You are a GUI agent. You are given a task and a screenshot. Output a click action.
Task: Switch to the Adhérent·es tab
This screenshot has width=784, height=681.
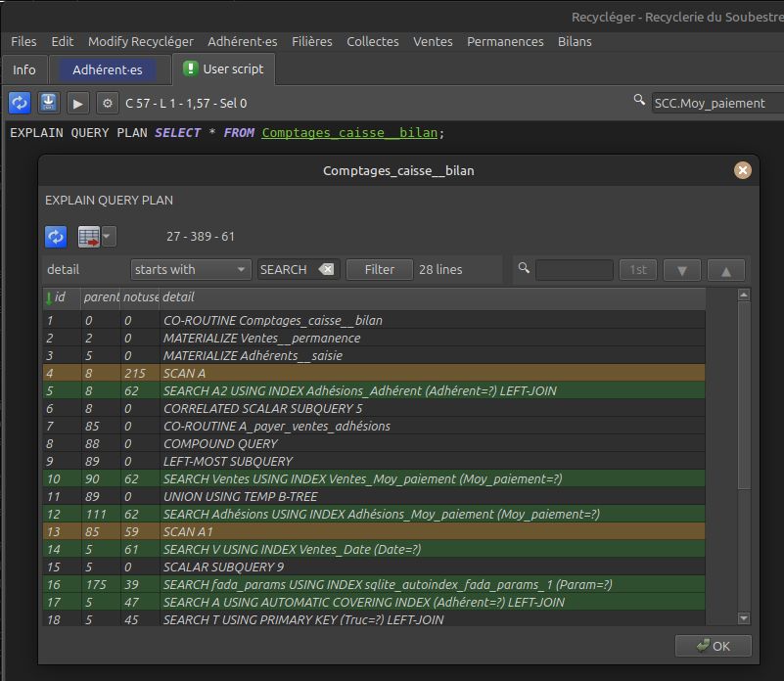[108, 70]
